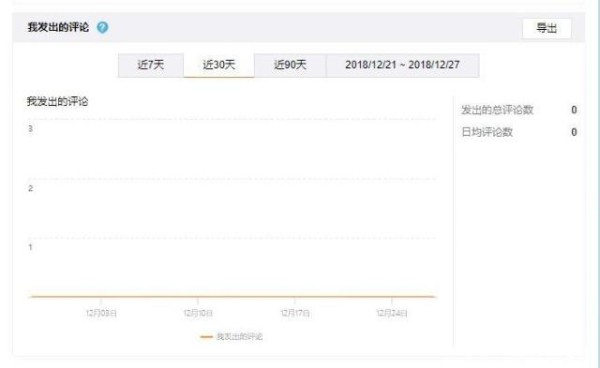This screenshot has width=600, height=368.
Task: Click the 发出的总评论数 statistic label
Action: click(497, 110)
